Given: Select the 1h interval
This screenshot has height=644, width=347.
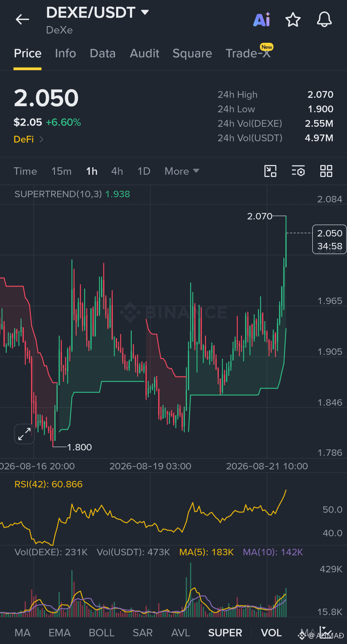Looking at the screenshot, I should tap(92, 171).
